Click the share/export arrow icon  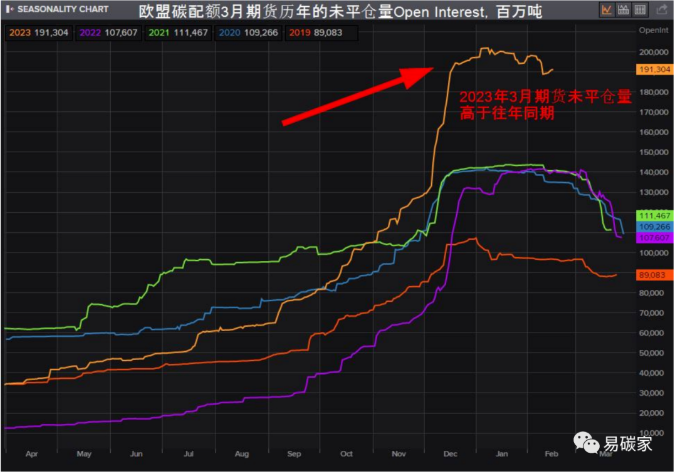(660, 9)
